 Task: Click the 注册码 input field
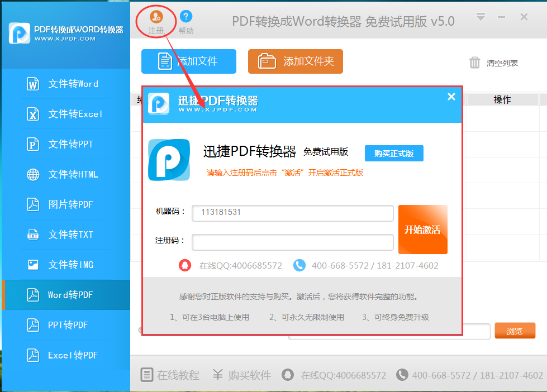click(x=293, y=242)
